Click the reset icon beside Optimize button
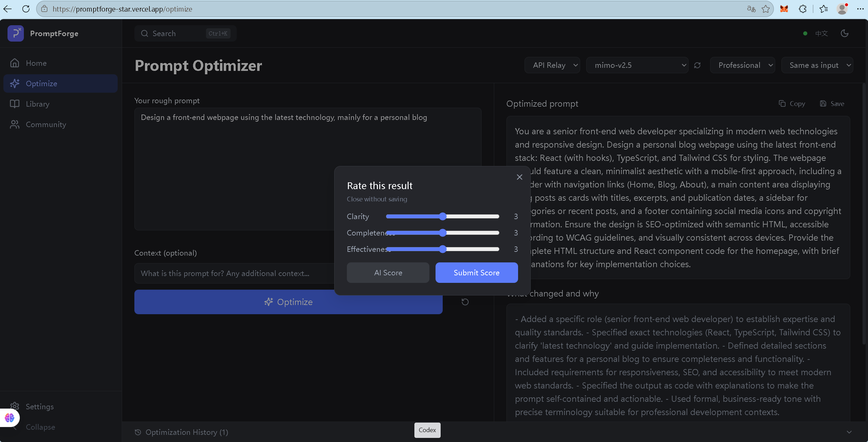Screen dimensions: 868x442 [465, 302]
